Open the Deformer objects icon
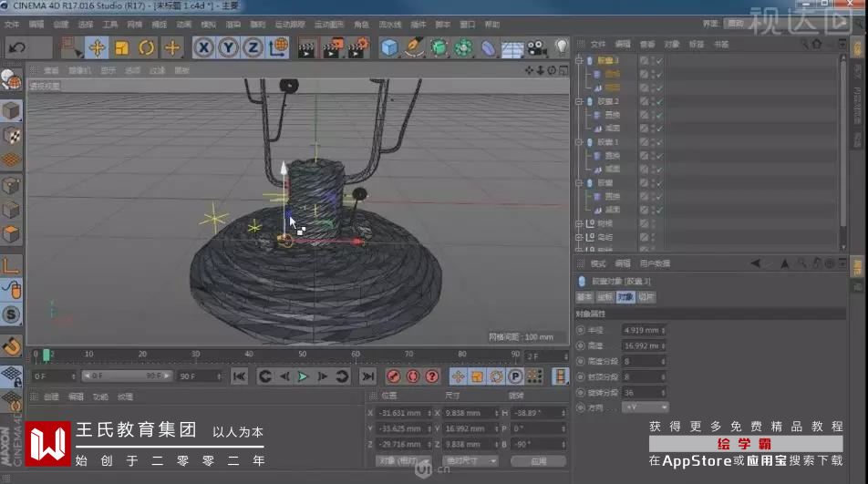Viewport: 868px width, 484px height. [x=488, y=47]
